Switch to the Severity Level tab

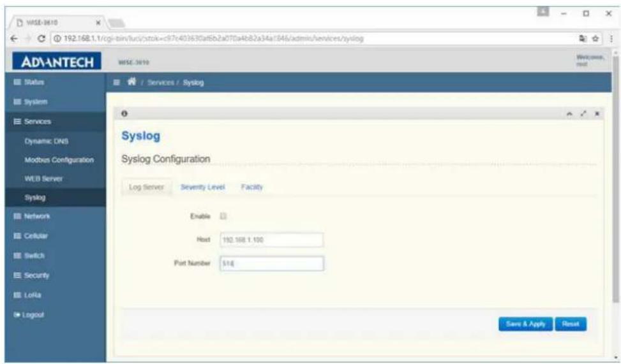(202, 187)
